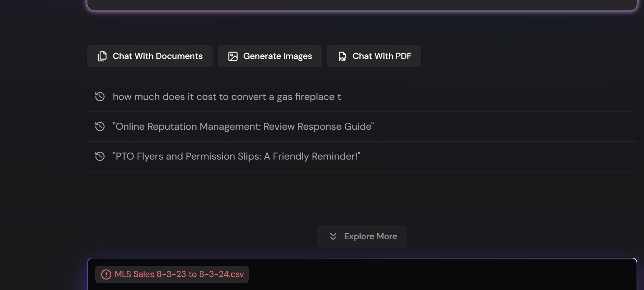Click the Explore More label text
The width and height of the screenshot is (644, 290).
(371, 236)
